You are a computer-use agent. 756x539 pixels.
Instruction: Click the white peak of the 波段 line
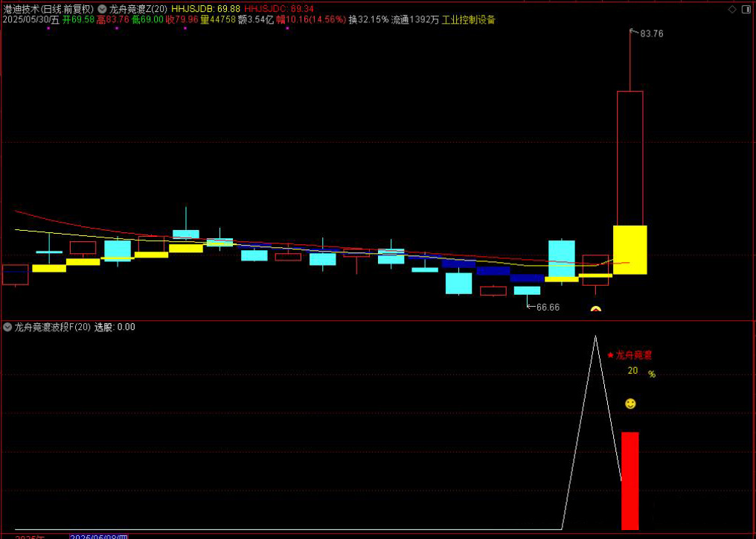coord(595,337)
